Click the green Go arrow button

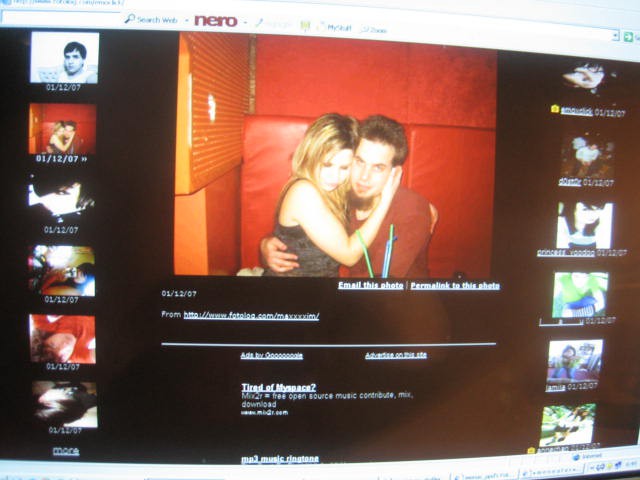point(628,37)
